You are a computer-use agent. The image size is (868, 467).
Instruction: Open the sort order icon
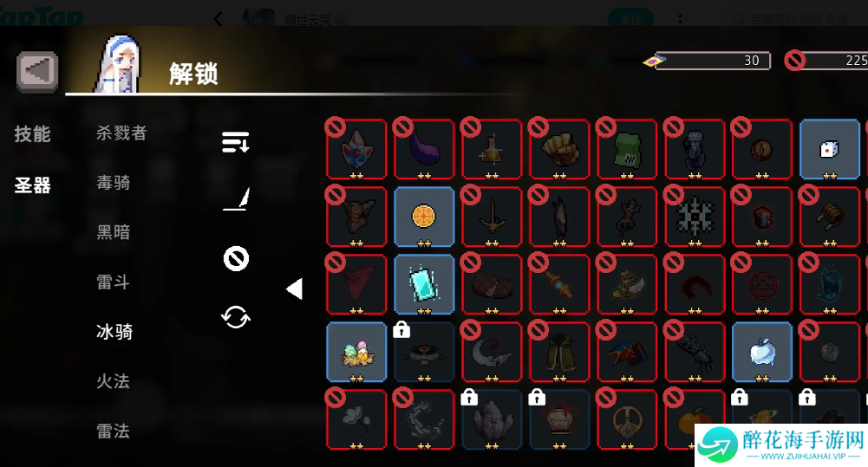[236, 142]
